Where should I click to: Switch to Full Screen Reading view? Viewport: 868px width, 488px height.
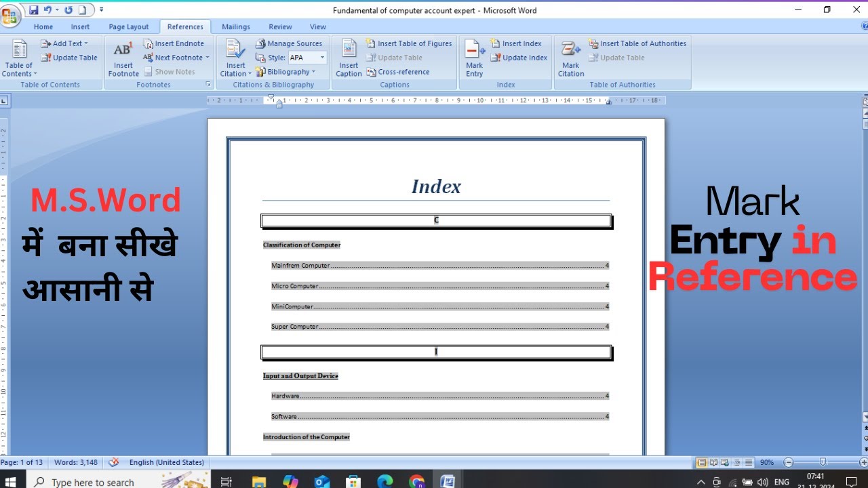[713, 462]
